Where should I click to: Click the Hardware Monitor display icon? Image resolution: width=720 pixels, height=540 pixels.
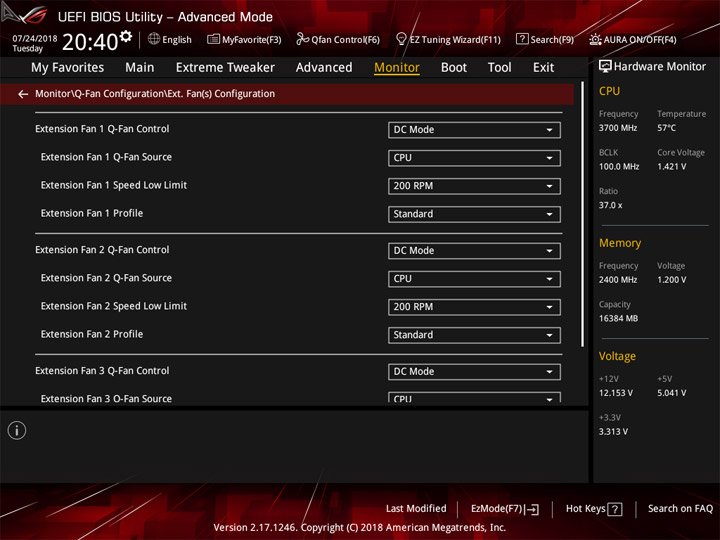click(x=605, y=67)
